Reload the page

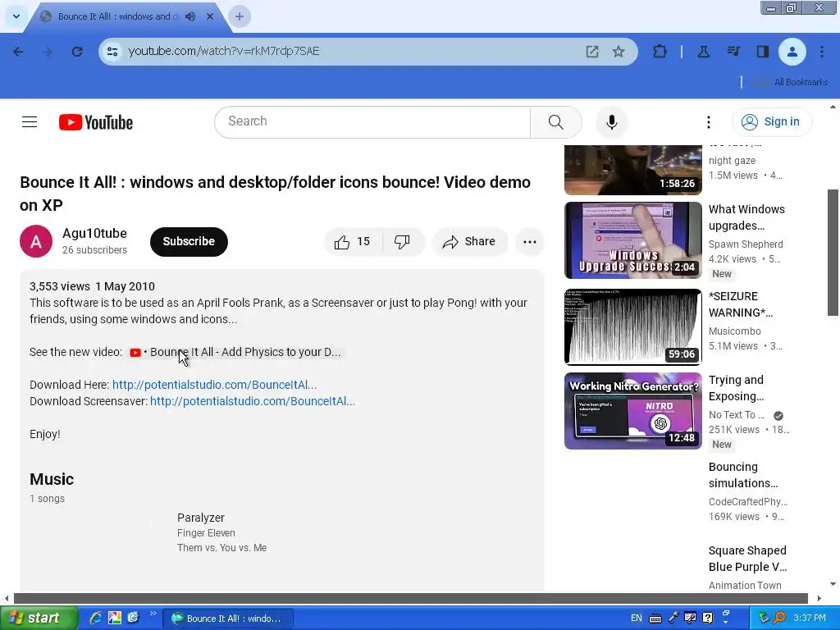pyautogui.click(x=77, y=52)
